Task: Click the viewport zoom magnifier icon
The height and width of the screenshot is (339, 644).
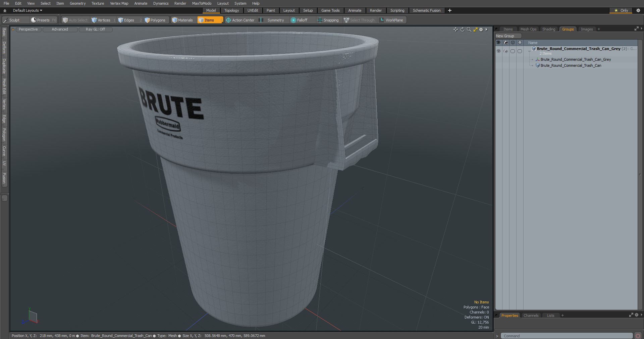Action: pyautogui.click(x=469, y=30)
